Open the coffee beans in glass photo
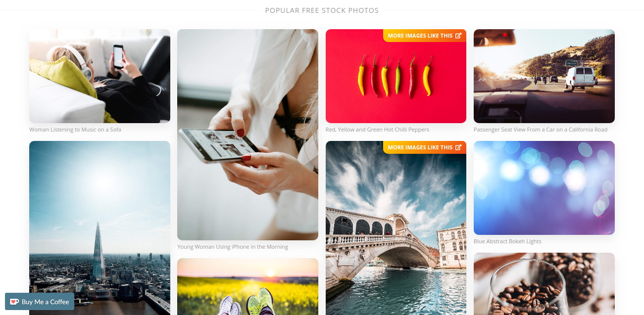644x315 pixels. 544,284
